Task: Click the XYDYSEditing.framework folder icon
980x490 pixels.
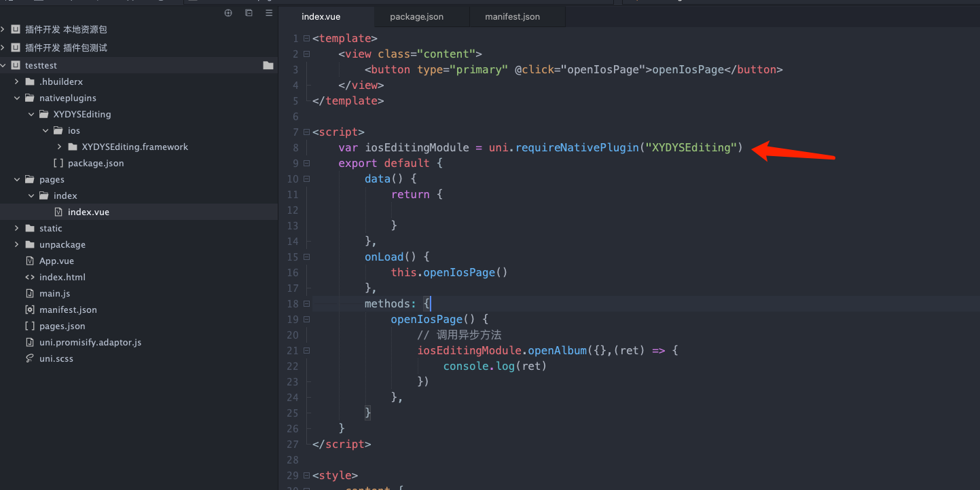Action: [73, 147]
